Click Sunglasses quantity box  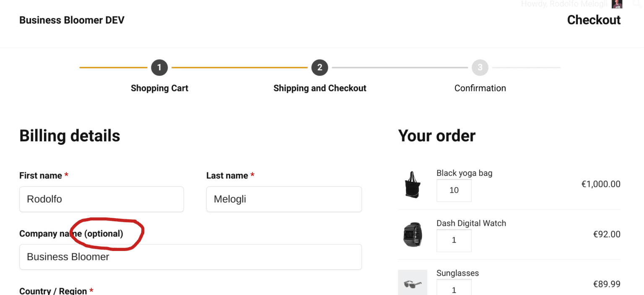454,289
